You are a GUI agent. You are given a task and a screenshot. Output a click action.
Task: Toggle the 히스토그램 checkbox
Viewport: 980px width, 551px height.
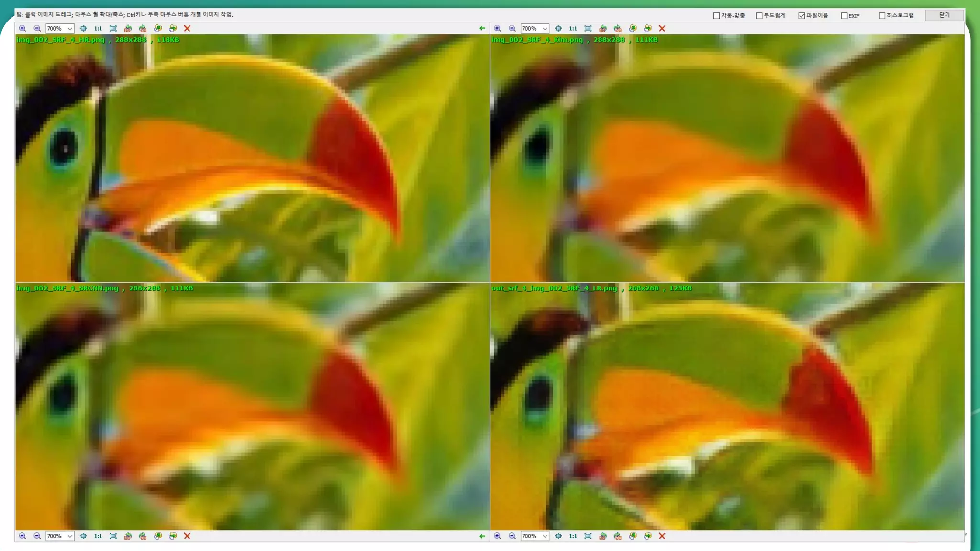coord(881,16)
